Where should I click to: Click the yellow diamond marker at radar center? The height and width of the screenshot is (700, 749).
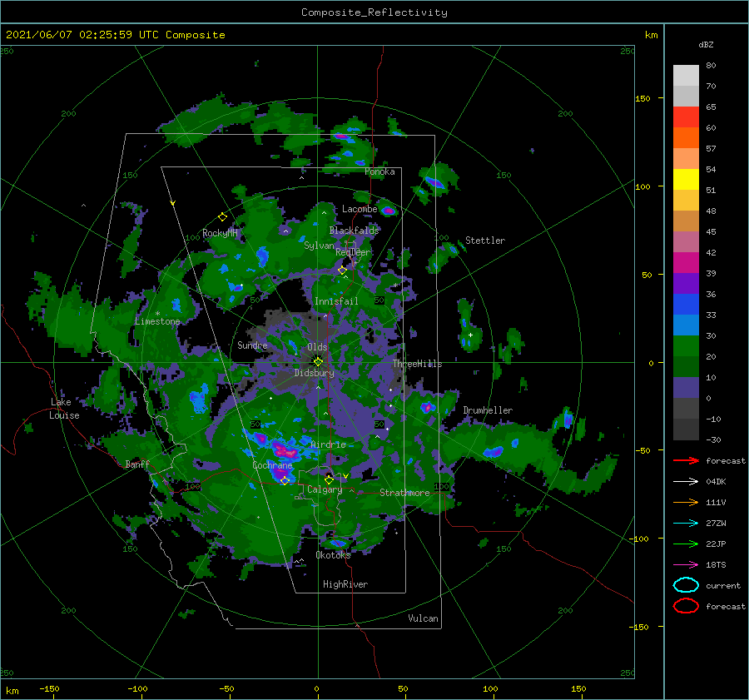(318, 362)
